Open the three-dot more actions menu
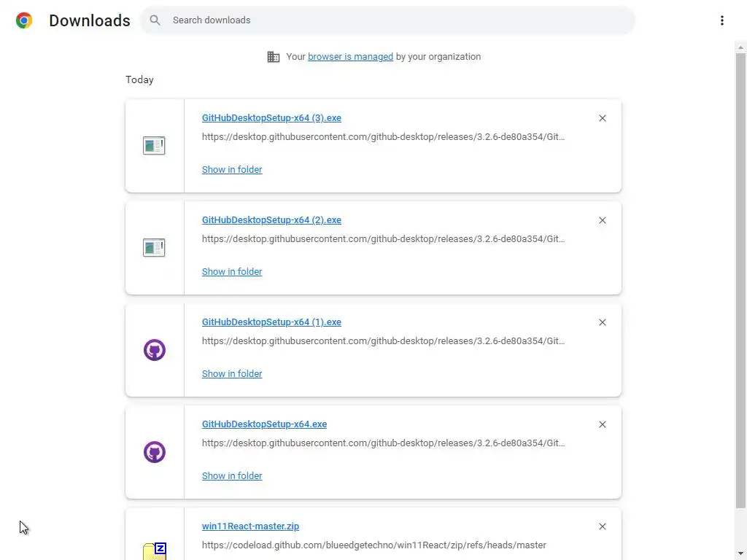The width and height of the screenshot is (747, 560). [x=721, y=20]
